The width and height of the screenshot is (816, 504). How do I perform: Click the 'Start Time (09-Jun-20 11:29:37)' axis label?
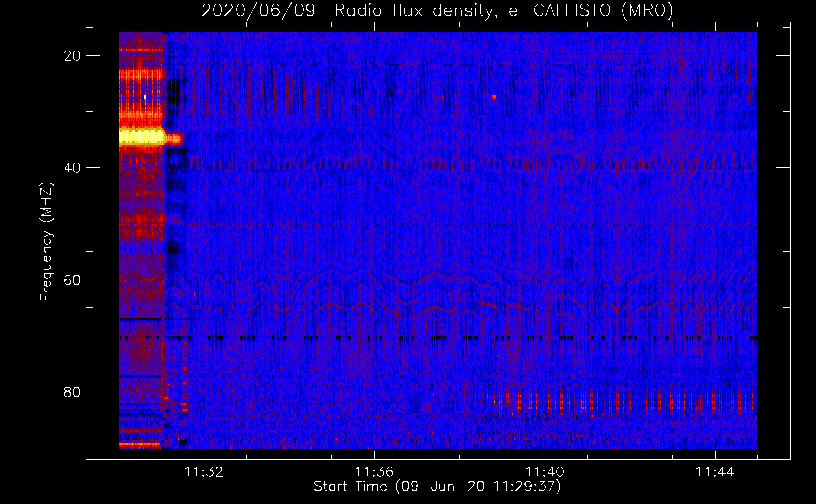[437, 487]
